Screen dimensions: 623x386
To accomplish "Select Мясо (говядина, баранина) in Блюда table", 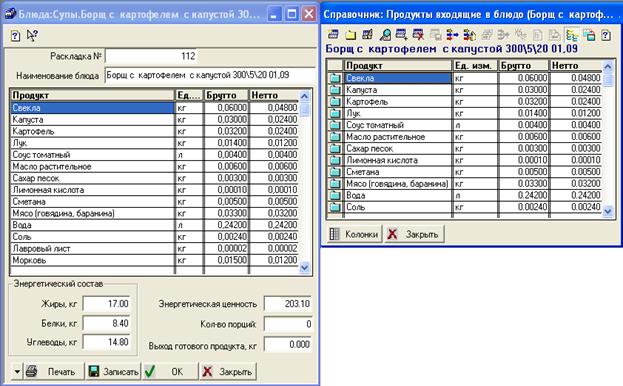I will click(154, 214).
